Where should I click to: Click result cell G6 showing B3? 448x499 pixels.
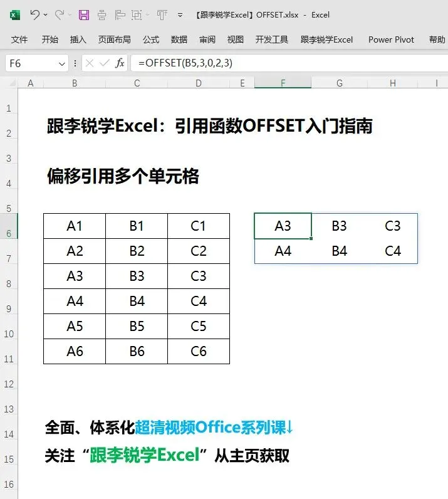click(340, 226)
